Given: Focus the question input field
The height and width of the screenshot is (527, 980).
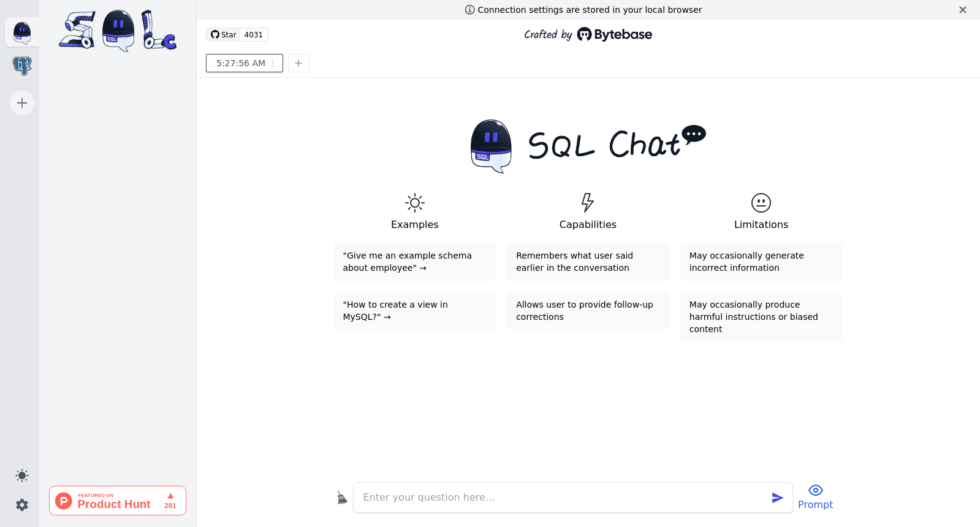Looking at the screenshot, I should [x=561, y=498].
